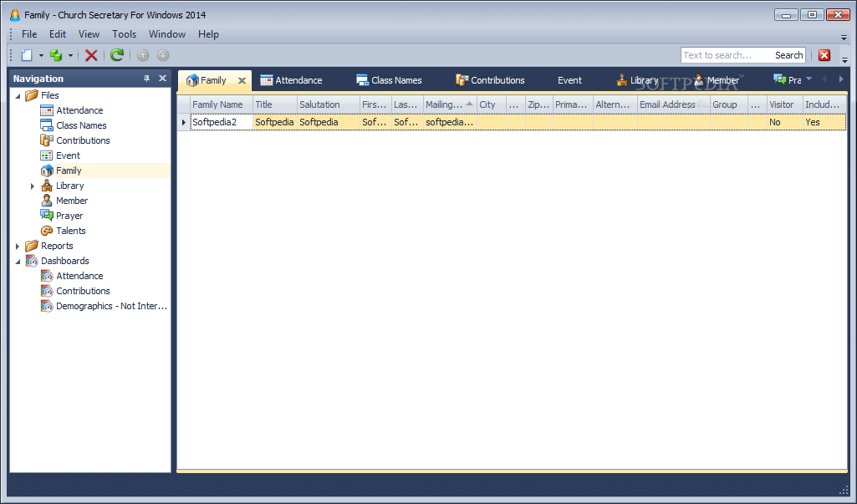Click the Search button
The image size is (857, 504).
[788, 55]
